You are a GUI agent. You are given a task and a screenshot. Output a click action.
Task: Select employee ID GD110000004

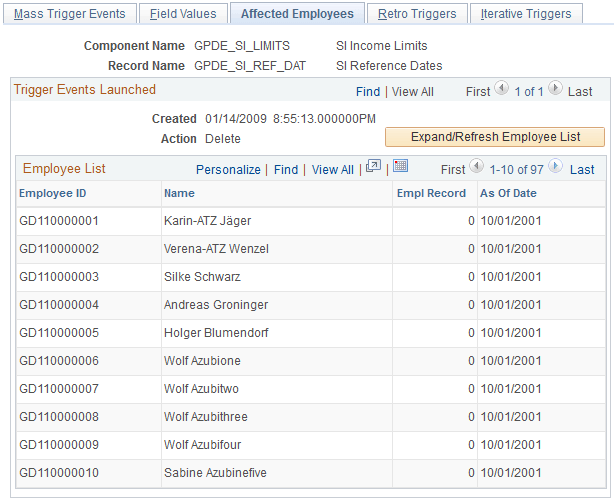tap(59, 305)
